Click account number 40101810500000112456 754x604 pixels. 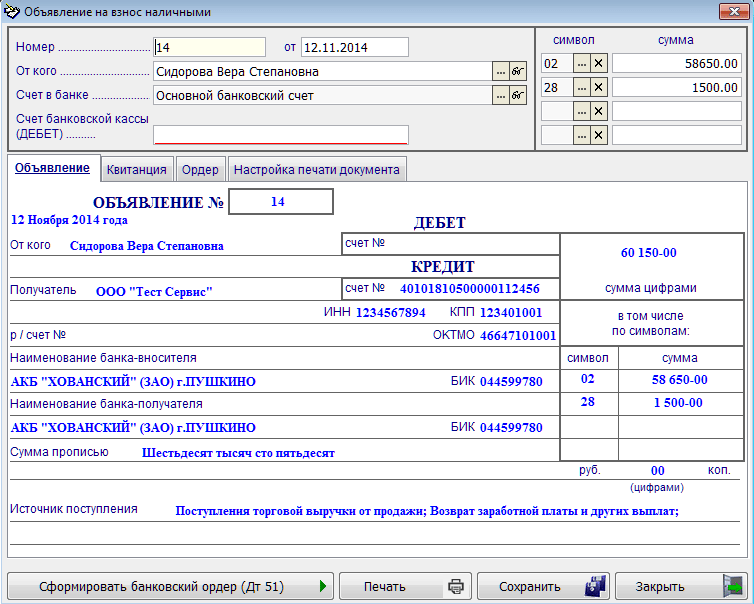[x=470, y=289]
